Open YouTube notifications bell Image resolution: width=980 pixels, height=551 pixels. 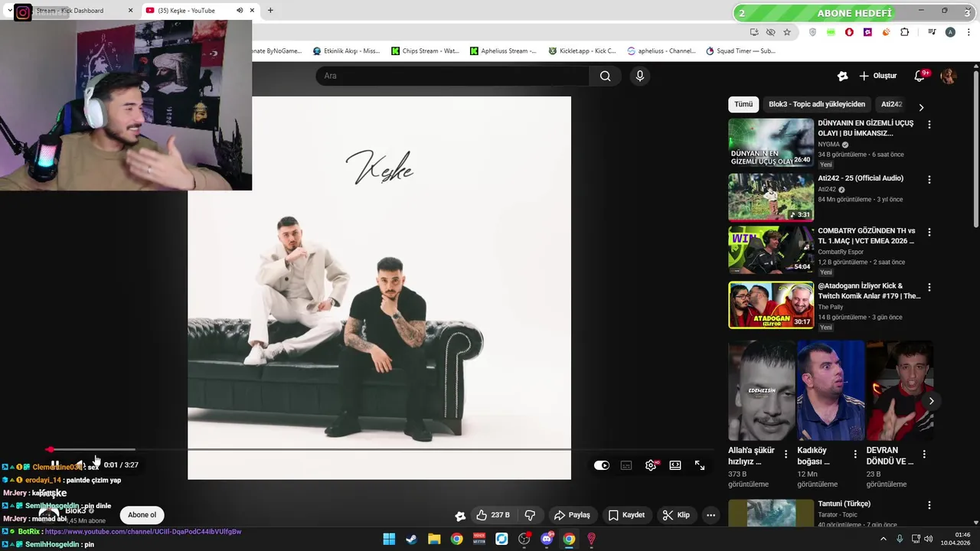(x=920, y=76)
